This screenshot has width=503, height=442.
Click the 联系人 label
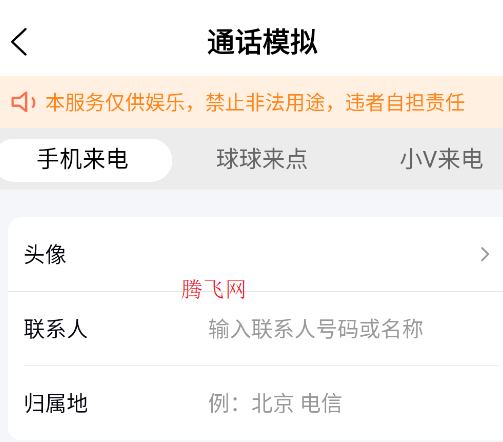point(56,329)
